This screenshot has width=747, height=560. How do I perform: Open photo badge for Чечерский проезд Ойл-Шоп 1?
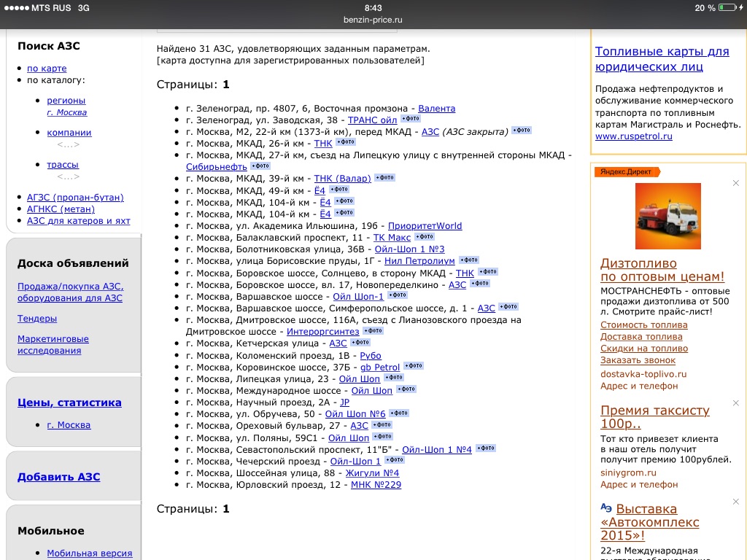pos(395,460)
